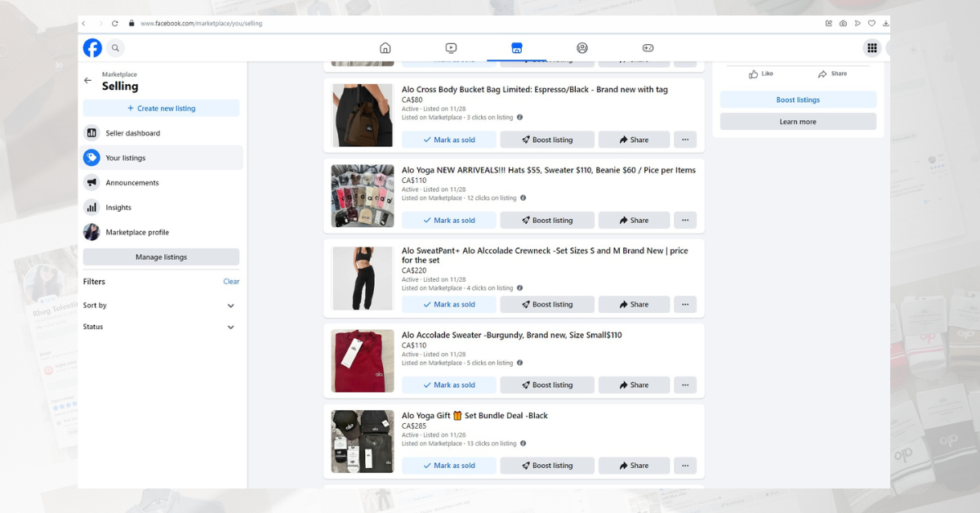Open the hats and beanies listing thumbnail

click(x=363, y=196)
